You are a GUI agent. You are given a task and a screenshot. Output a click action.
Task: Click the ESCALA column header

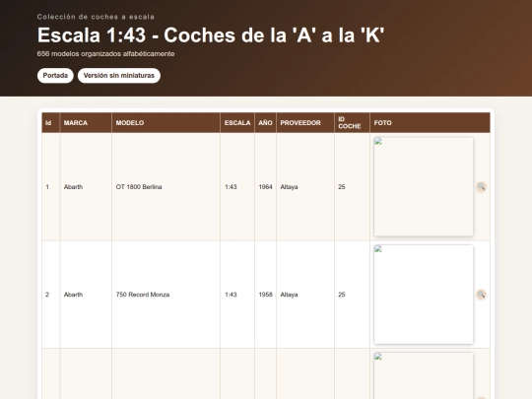coord(237,123)
